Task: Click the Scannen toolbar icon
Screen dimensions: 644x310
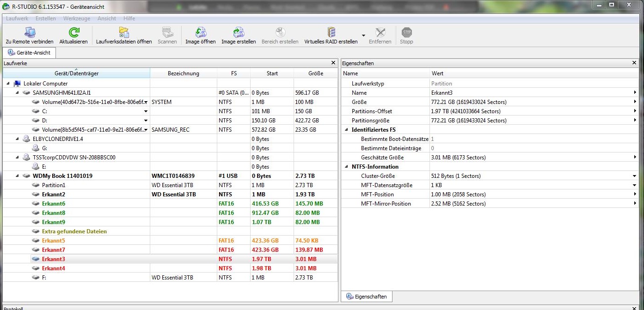Action: tap(167, 33)
